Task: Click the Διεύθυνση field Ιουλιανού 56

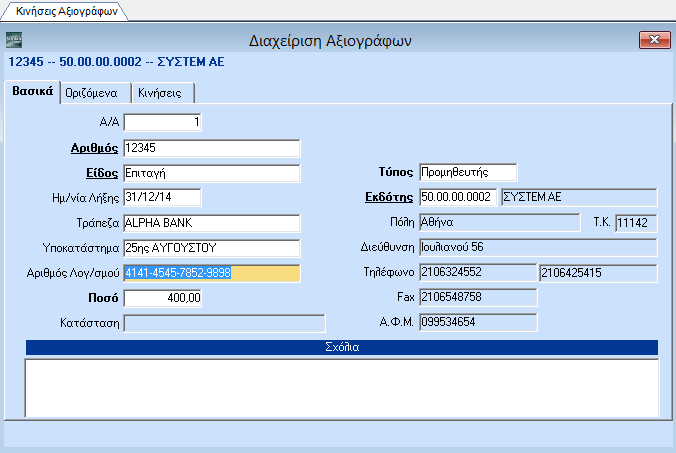Action: (538, 247)
